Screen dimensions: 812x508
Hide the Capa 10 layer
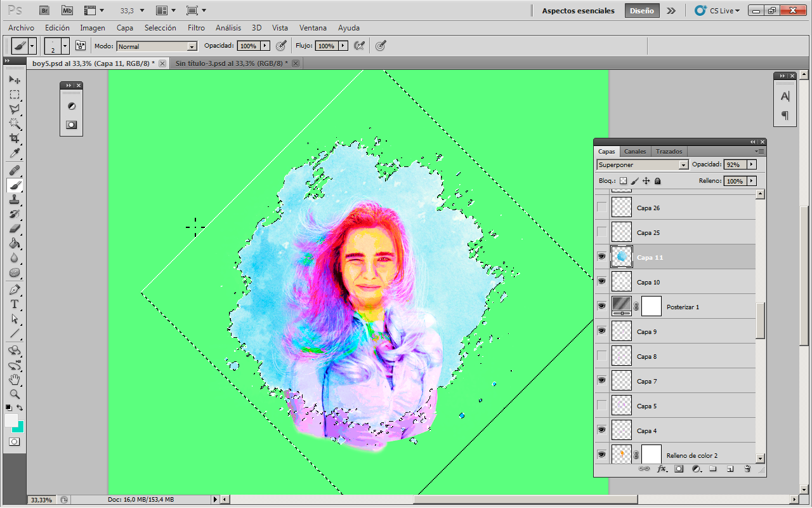click(601, 281)
